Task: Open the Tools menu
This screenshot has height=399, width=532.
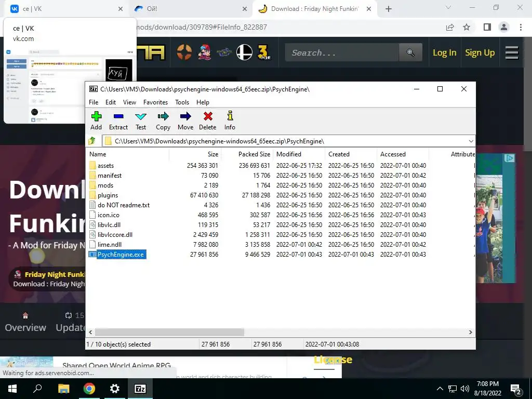Action: point(182,102)
